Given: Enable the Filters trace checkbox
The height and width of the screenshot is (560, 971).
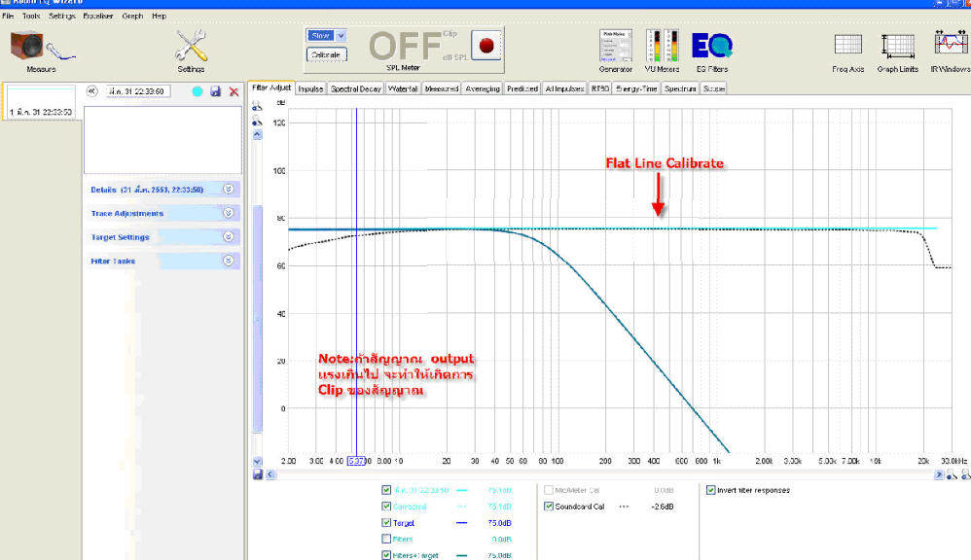Looking at the screenshot, I should pos(386,539).
